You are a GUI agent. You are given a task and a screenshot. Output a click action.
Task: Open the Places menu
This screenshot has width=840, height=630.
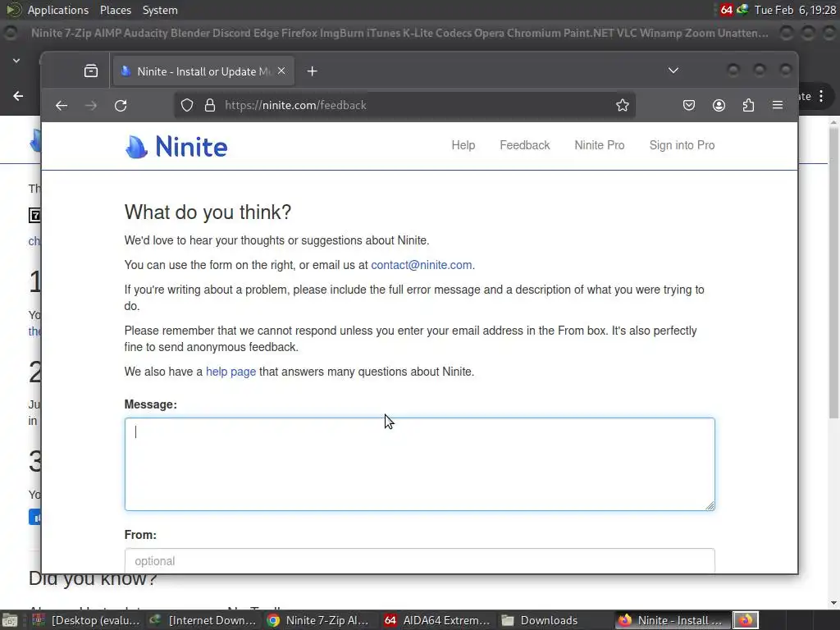click(116, 10)
